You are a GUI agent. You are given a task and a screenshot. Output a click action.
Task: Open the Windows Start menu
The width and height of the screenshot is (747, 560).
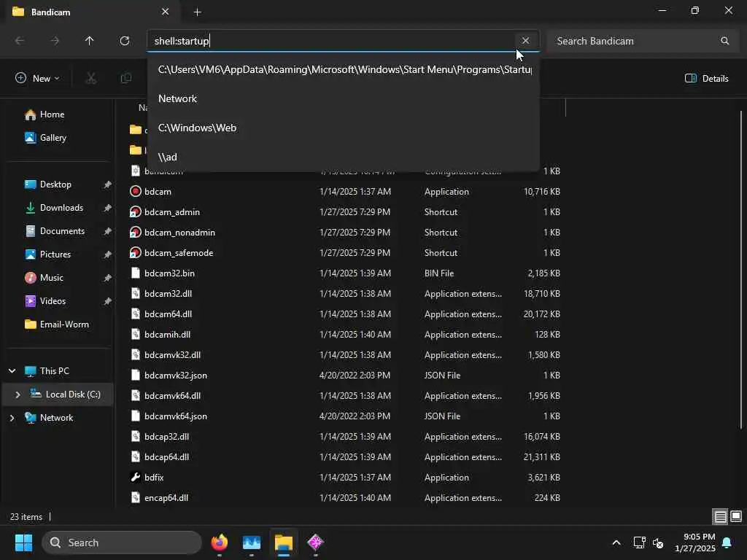[x=23, y=542]
